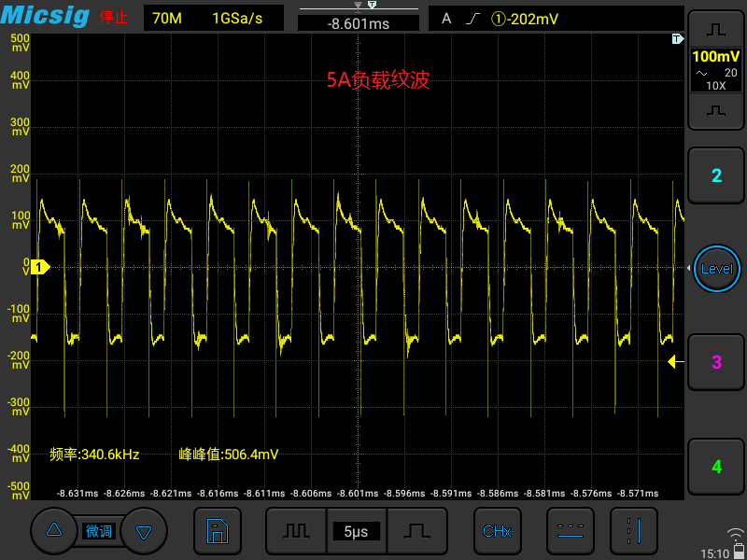747x560 pixels.
Task: Save the waveform with the floppy disk icon
Action: pyautogui.click(x=218, y=531)
